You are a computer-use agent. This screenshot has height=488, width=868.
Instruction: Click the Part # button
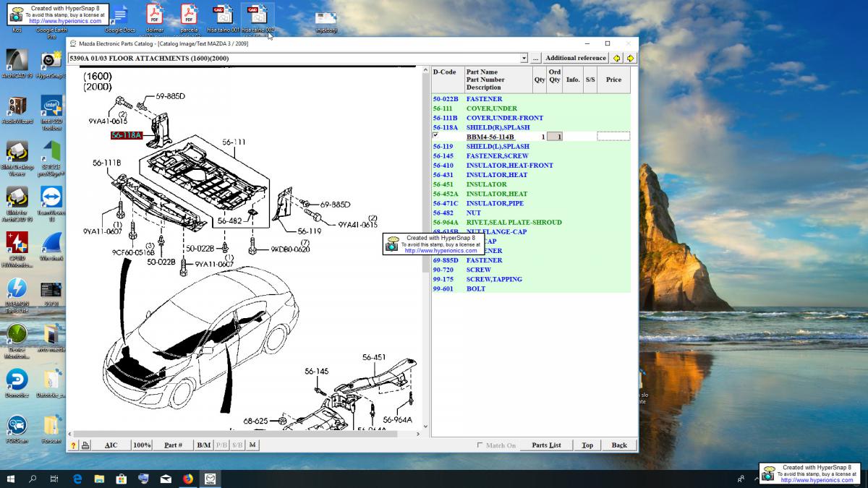[174, 445]
